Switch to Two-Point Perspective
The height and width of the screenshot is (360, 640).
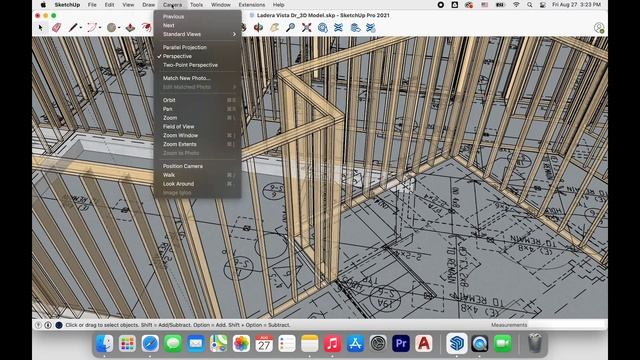click(x=198, y=65)
